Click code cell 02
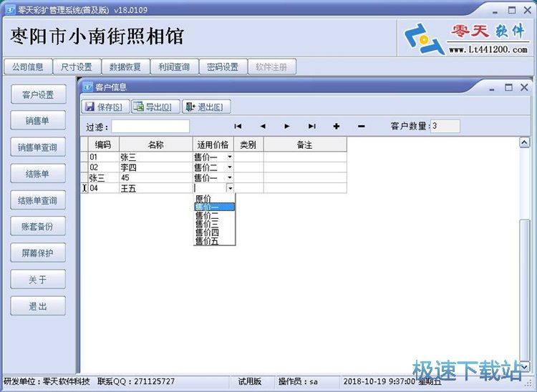Screen dimensions: 537x392 coord(103,167)
